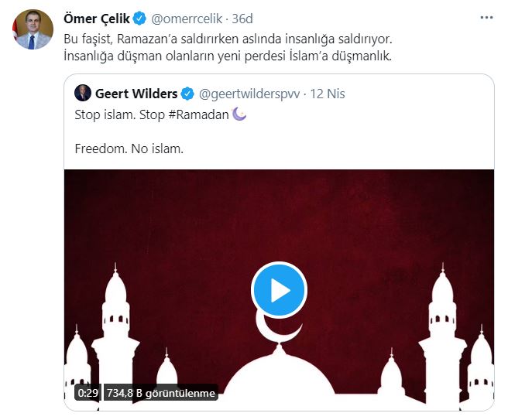Open the @geertwilderspvv handle

click(249, 94)
